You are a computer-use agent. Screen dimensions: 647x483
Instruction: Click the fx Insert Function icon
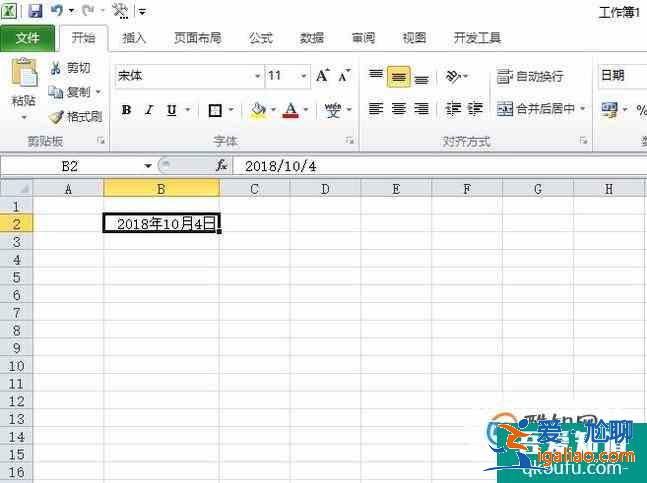coord(222,166)
